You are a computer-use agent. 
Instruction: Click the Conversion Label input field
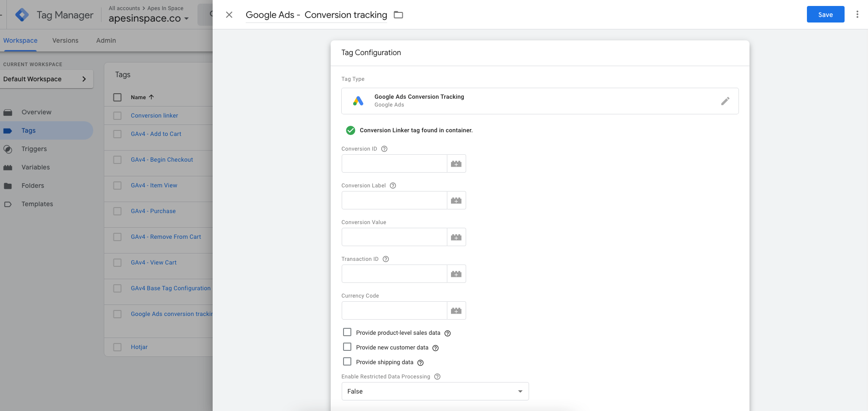394,200
